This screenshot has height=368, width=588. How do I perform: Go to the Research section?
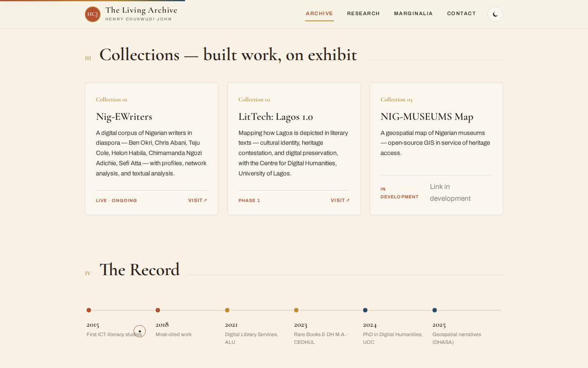point(363,13)
